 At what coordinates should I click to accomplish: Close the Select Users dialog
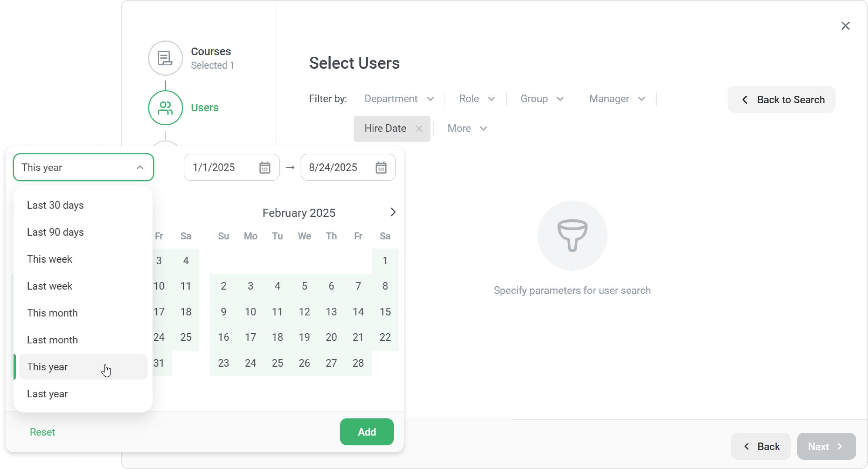pyautogui.click(x=845, y=26)
